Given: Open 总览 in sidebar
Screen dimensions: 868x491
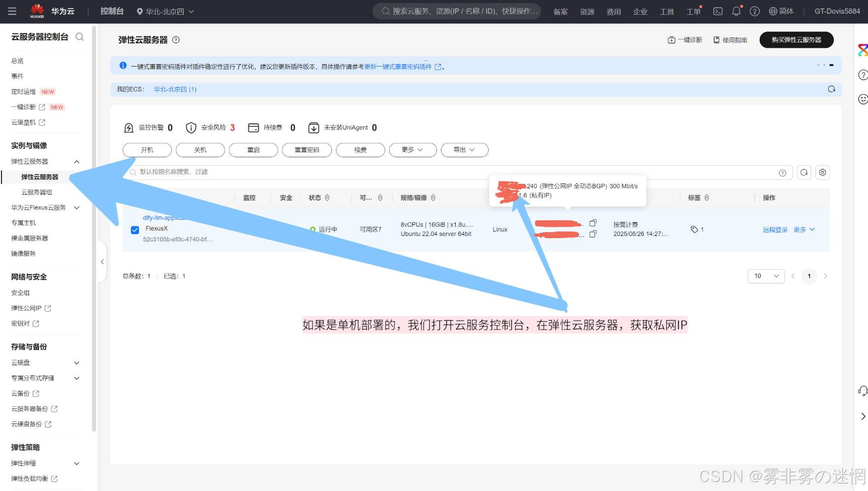Looking at the screenshot, I should click(17, 61).
